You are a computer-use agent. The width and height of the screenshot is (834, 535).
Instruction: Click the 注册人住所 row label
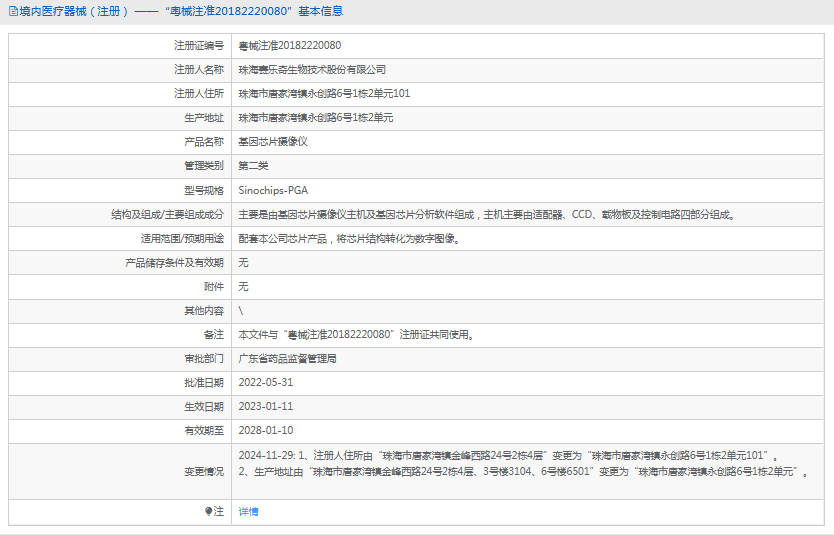point(199,94)
